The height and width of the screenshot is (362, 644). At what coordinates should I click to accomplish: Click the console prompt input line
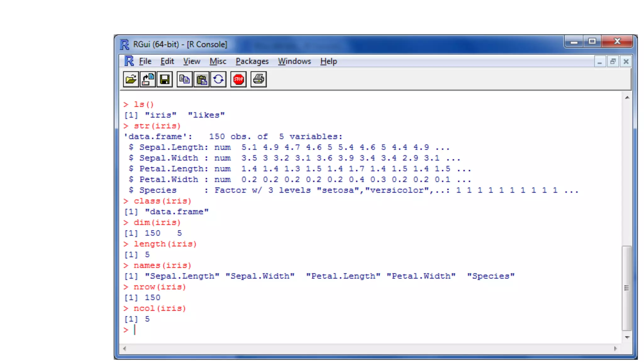(220, 330)
